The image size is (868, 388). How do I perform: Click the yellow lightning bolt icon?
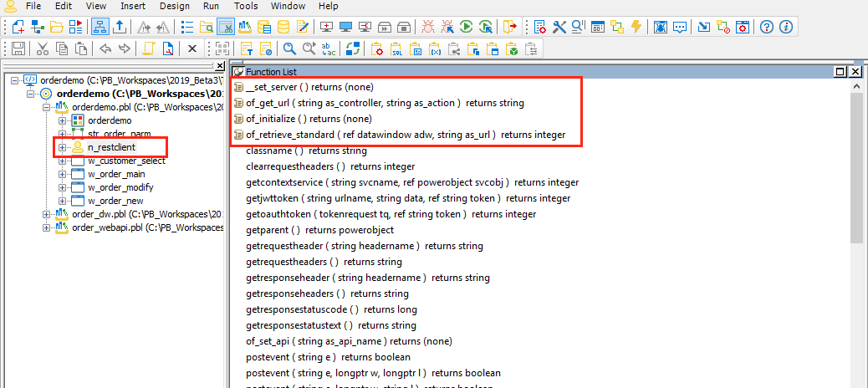tap(636, 26)
